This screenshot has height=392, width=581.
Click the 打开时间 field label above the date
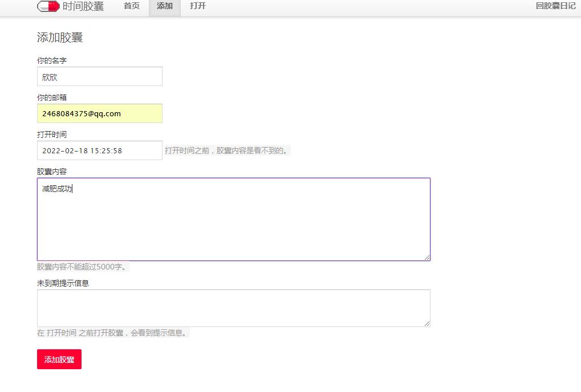pos(52,134)
